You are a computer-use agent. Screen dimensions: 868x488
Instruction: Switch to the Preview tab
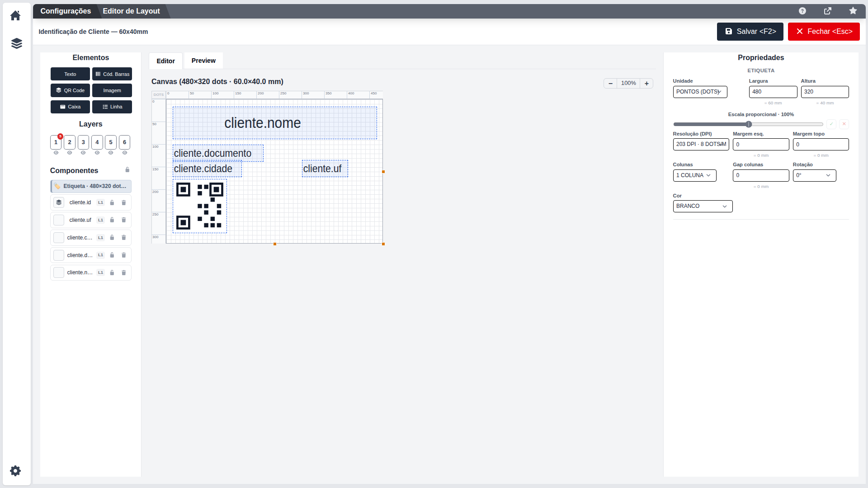(x=203, y=61)
